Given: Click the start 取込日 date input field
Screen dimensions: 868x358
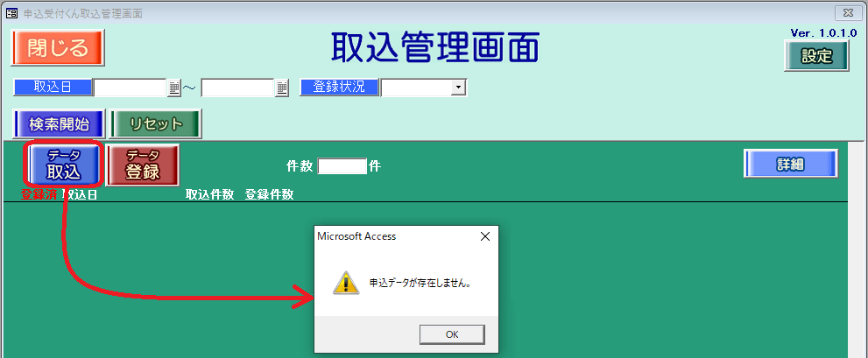Looking at the screenshot, I should pyautogui.click(x=131, y=88).
